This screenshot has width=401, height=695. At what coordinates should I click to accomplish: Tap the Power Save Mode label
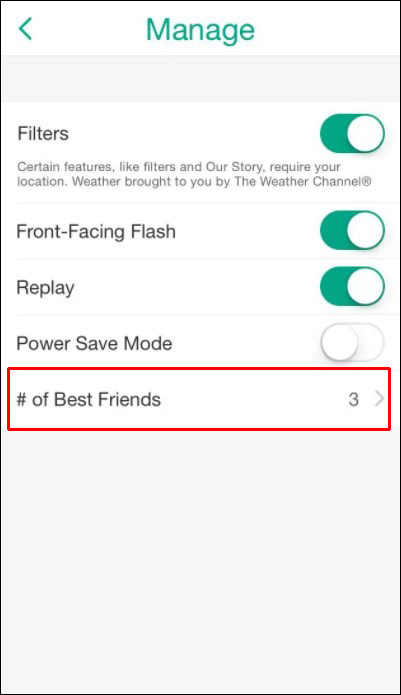click(x=94, y=344)
